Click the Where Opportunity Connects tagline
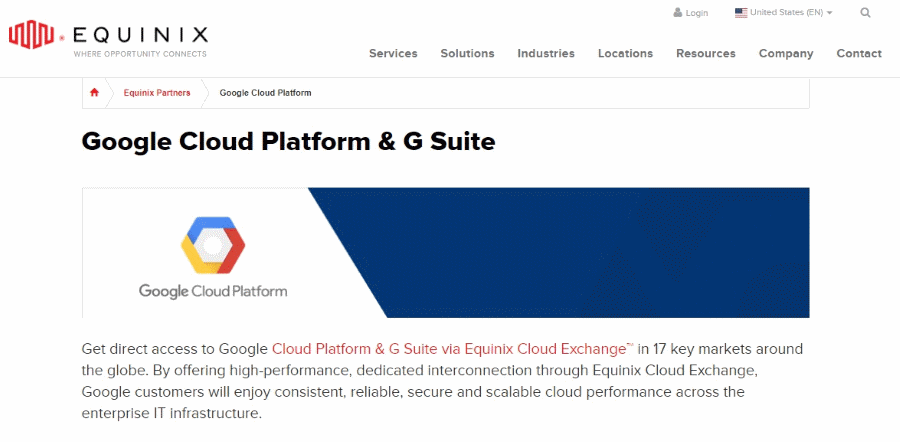Image resolution: width=900 pixels, height=442 pixels. click(139, 54)
